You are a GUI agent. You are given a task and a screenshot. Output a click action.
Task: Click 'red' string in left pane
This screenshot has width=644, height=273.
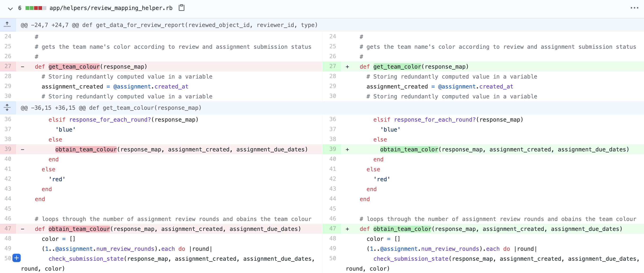57,179
